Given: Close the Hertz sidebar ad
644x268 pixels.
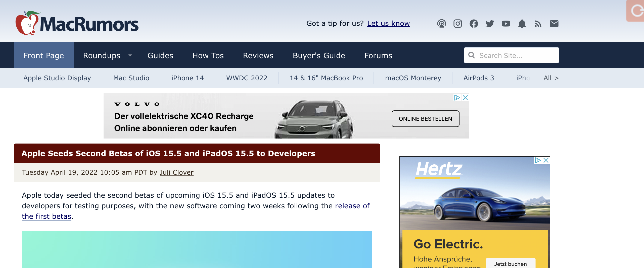Looking at the screenshot, I should tap(546, 160).
